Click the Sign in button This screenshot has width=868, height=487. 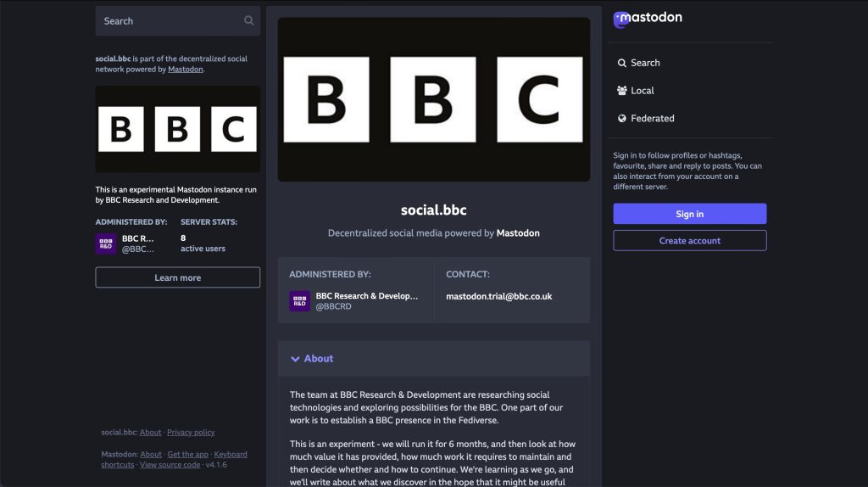click(690, 214)
